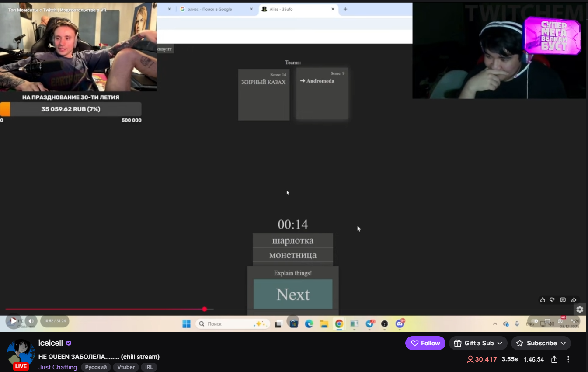Open Microsoft Edge from the taskbar
The height and width of the screenshot is (372, 588).
[x=309, y=324]
